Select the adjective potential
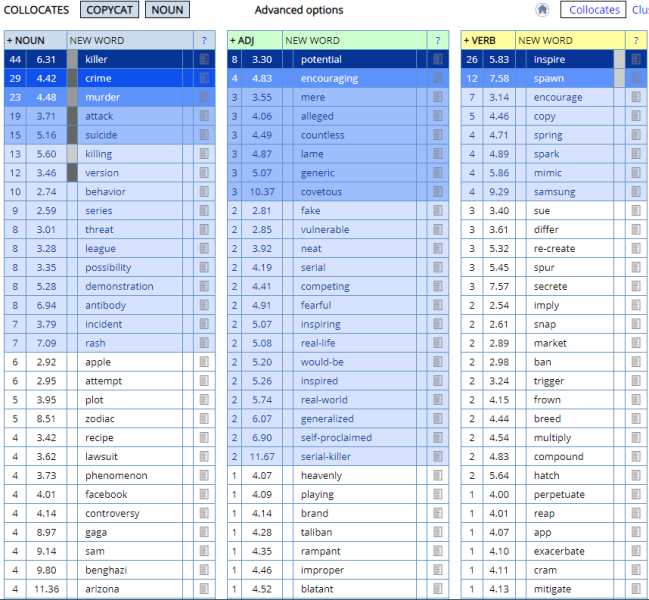 pyautogui.click(x=321, y=59)
